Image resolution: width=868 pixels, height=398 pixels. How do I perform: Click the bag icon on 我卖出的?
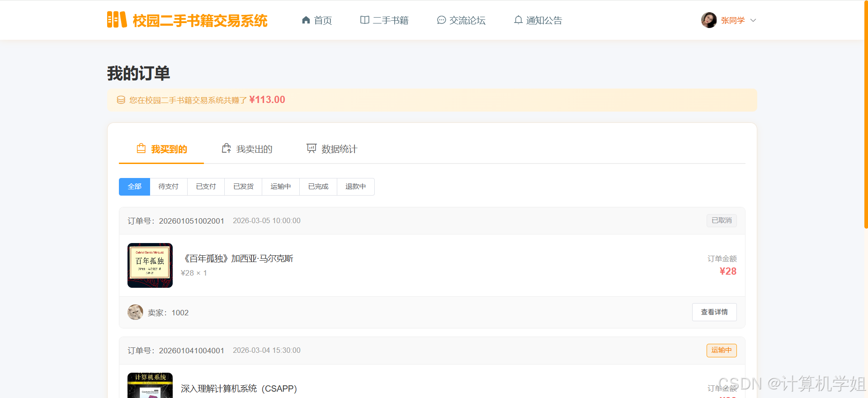point(226,148)
